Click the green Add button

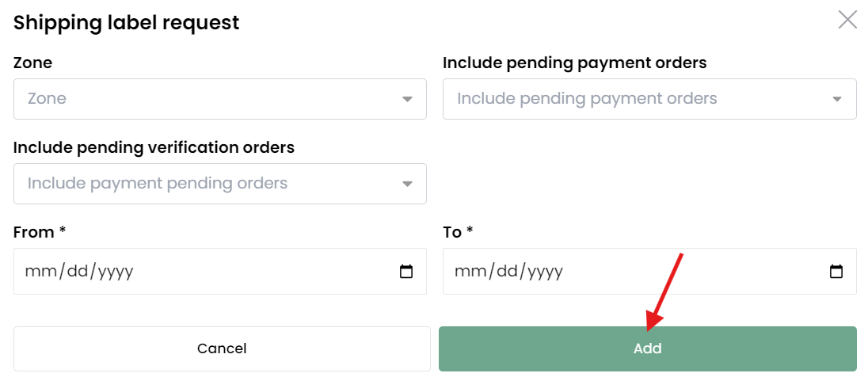[x=648, y=348]
